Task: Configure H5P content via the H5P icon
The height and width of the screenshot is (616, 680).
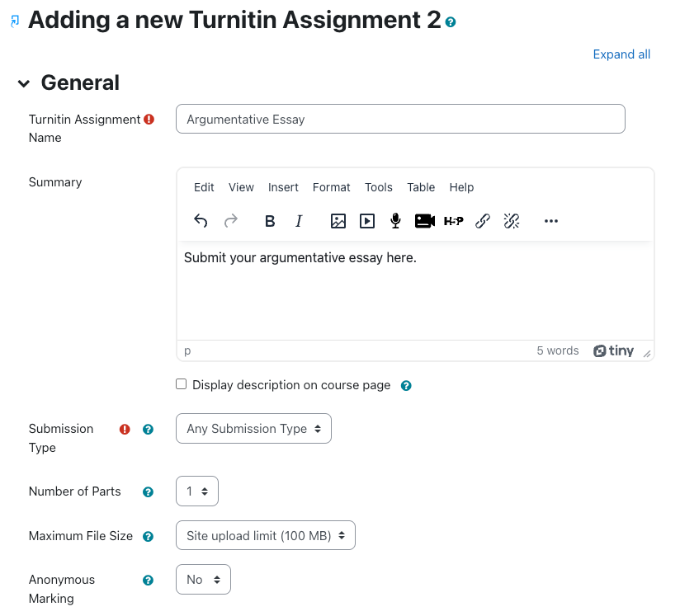Action: click(x=454, y=221)
